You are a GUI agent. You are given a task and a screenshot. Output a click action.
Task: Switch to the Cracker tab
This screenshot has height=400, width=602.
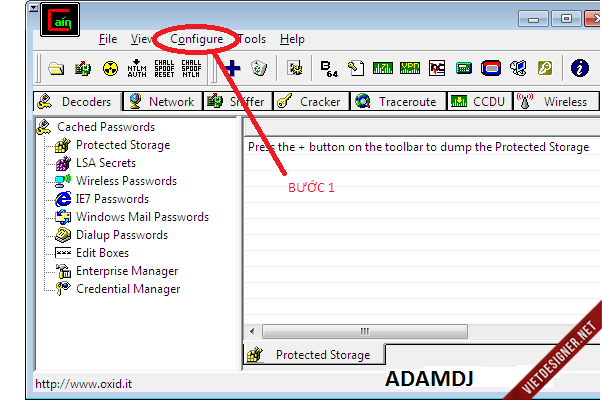(x=311, y=102)
